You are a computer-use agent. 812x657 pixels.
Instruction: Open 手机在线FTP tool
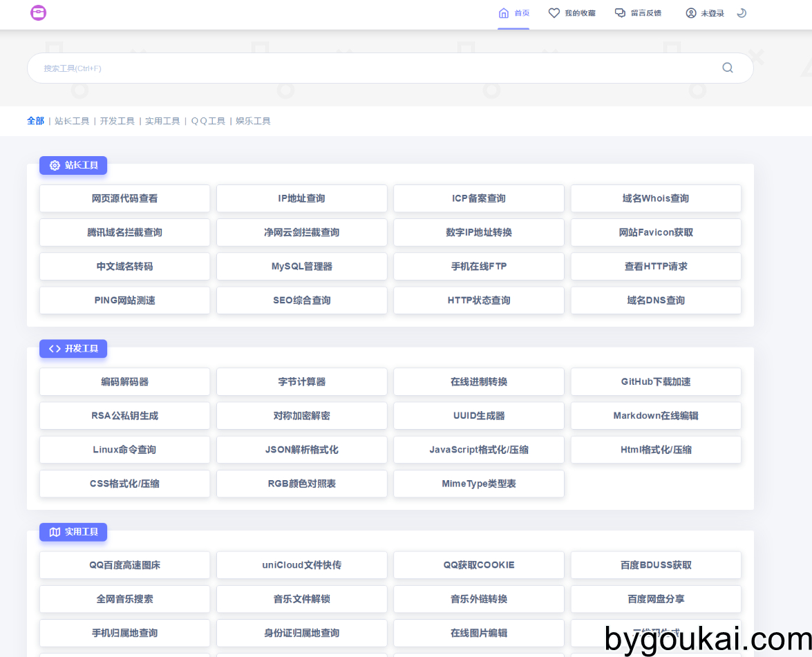pyautogui.click(x=479, y=266)
